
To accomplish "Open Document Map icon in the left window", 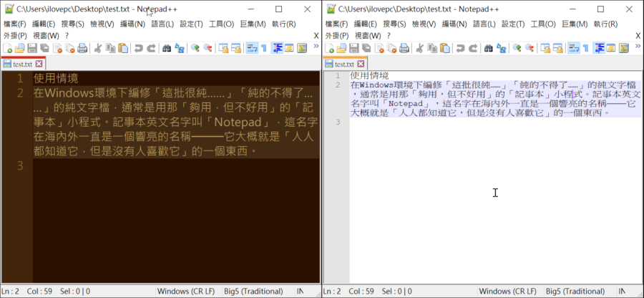I will [x=302, y=49].
